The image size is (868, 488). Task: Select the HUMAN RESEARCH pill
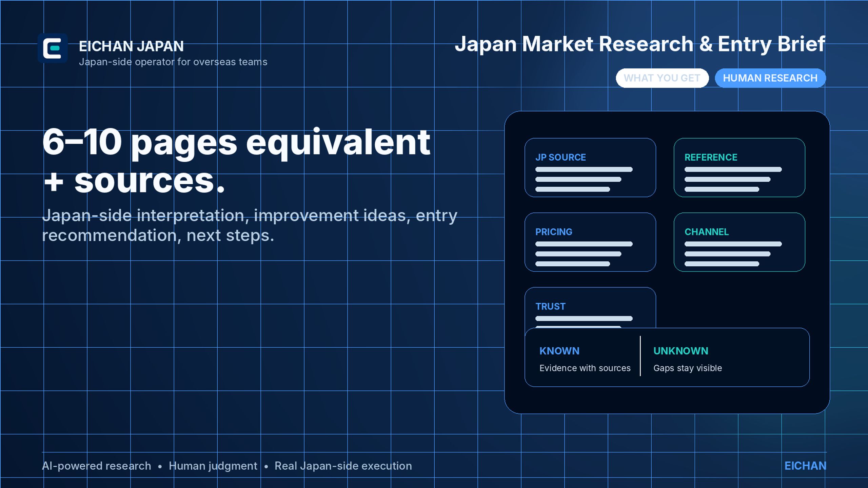click(x=770, y=78)
